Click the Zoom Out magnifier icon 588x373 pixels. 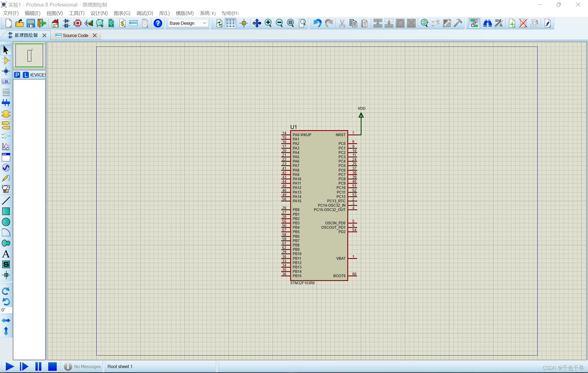[279, 23]
